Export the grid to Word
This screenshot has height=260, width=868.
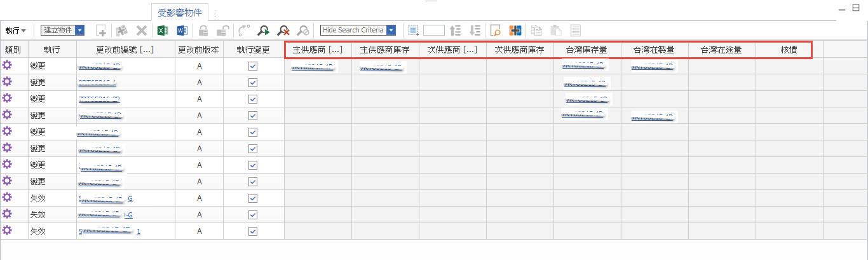[182, 31]
